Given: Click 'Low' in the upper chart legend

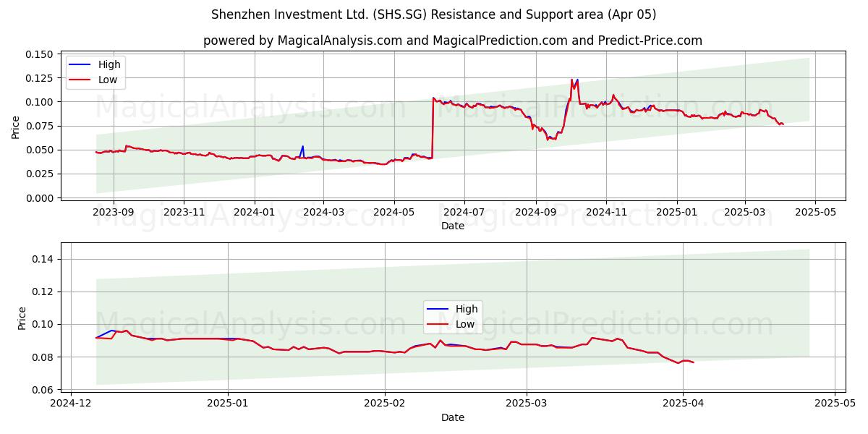Looking at the screenshot, I should [108, 80].
